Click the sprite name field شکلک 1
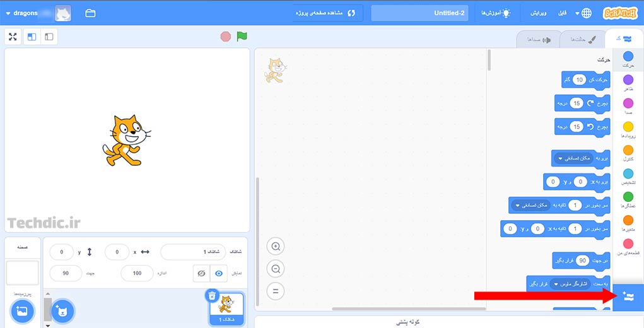The height and width of the screenshot is (328, 644). tap(193, 252)
